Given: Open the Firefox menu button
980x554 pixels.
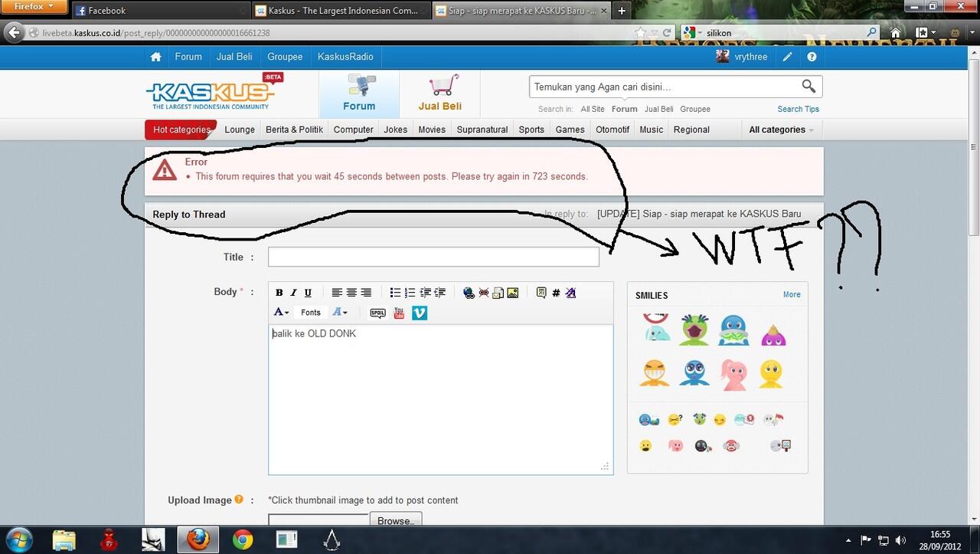Looking at the screenshot, I should 34,7.
